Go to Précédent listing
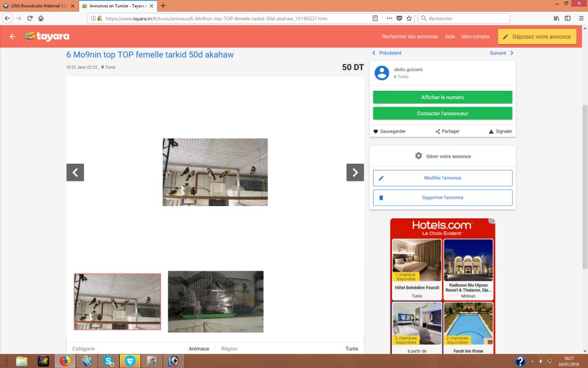588x368 pixels. [386, 53]
